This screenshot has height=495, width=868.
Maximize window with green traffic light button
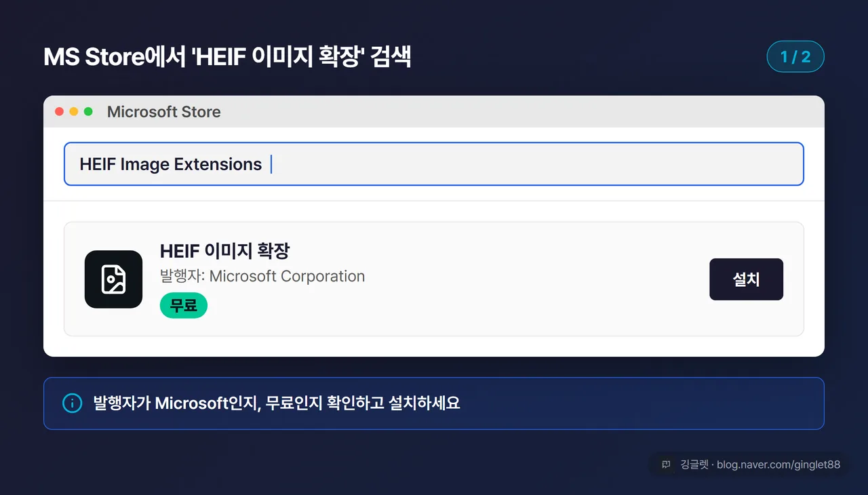point(88,112)
